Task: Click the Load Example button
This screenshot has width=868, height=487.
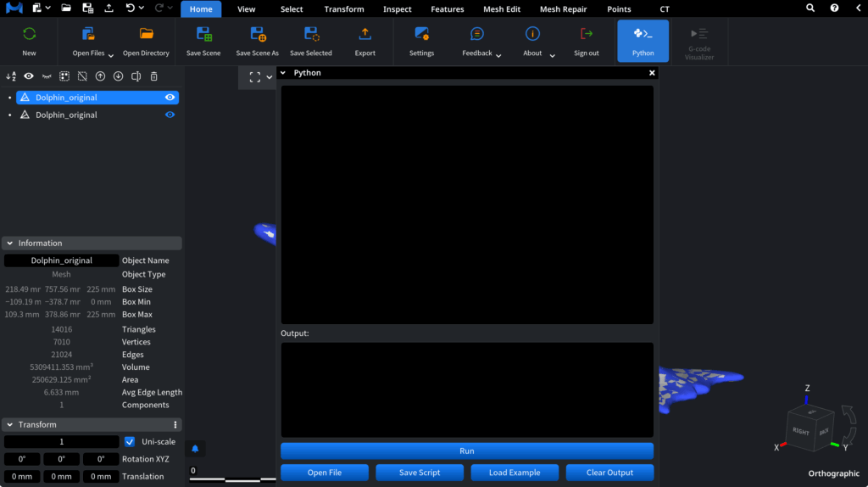Action: point(513,473)
